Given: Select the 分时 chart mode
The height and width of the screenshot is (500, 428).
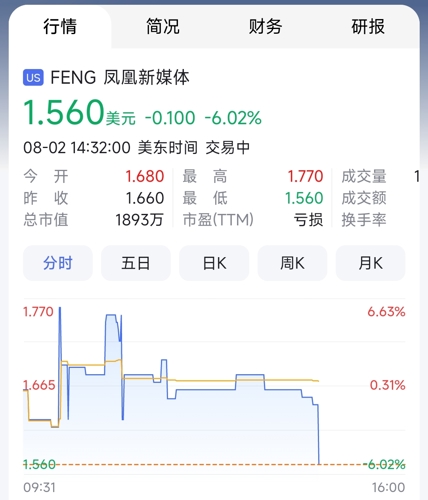Looking at the screenshot, I should tap(58, 263).
